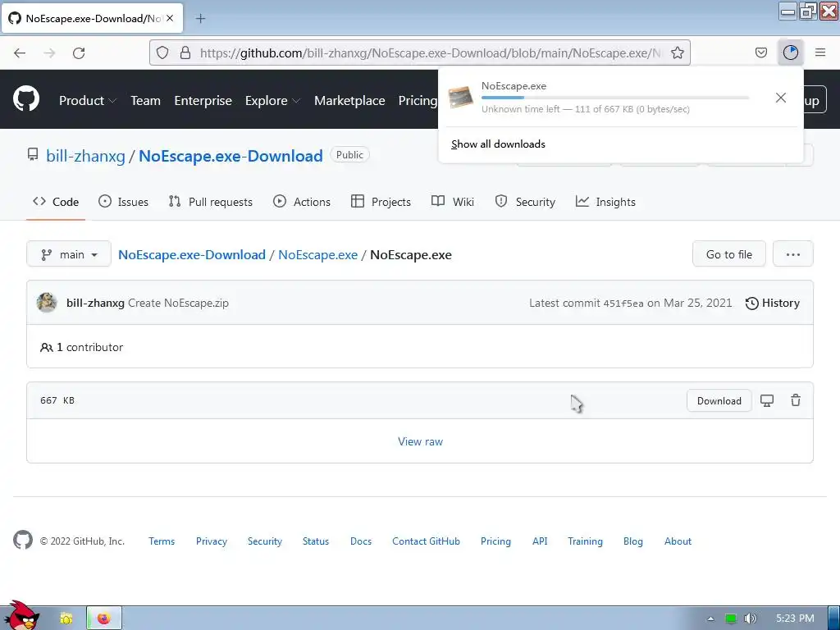Viewport: 840px width, 630px height.
Task: Switch to repository Security tab
Action: pos(525,202)
